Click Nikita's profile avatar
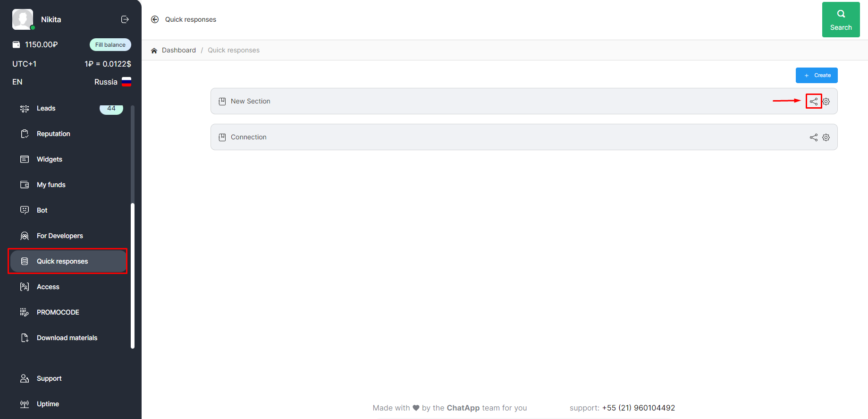The height and width of the screenshot is (419, 868). [x=23, y=19]
